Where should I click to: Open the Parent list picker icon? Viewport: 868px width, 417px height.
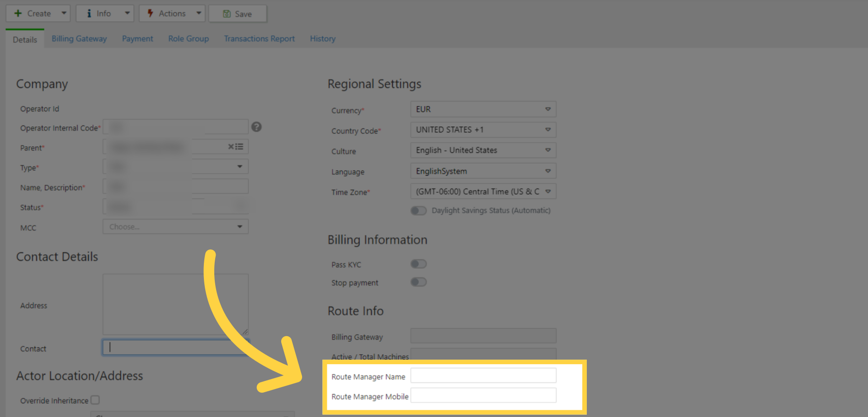(240, 147)
